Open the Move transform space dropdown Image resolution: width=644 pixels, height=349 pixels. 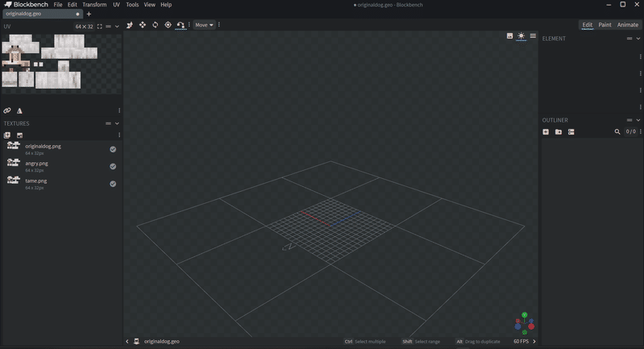(204, 25)
